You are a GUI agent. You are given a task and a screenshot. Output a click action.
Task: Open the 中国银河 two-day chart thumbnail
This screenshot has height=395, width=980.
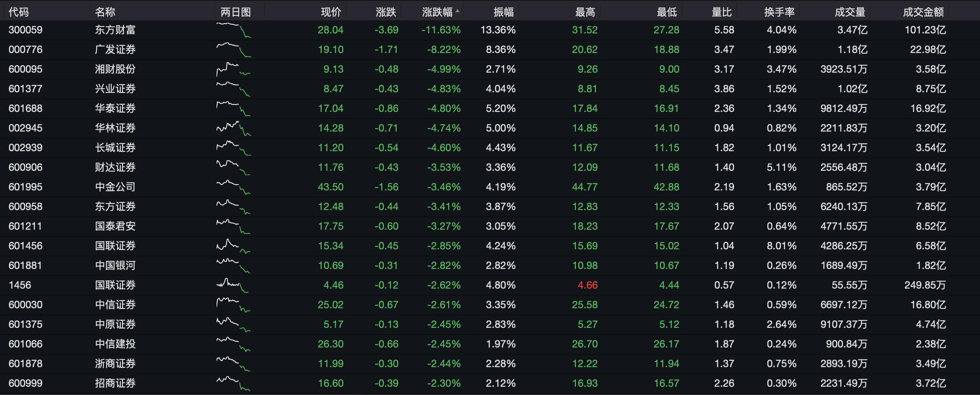coord(233,266)
